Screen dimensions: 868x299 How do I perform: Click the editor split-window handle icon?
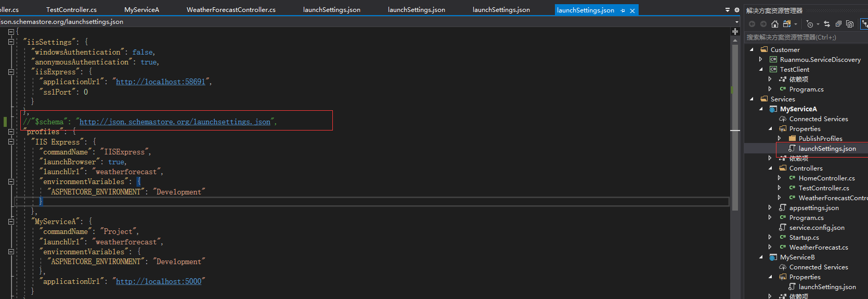[x=735, y=31]
